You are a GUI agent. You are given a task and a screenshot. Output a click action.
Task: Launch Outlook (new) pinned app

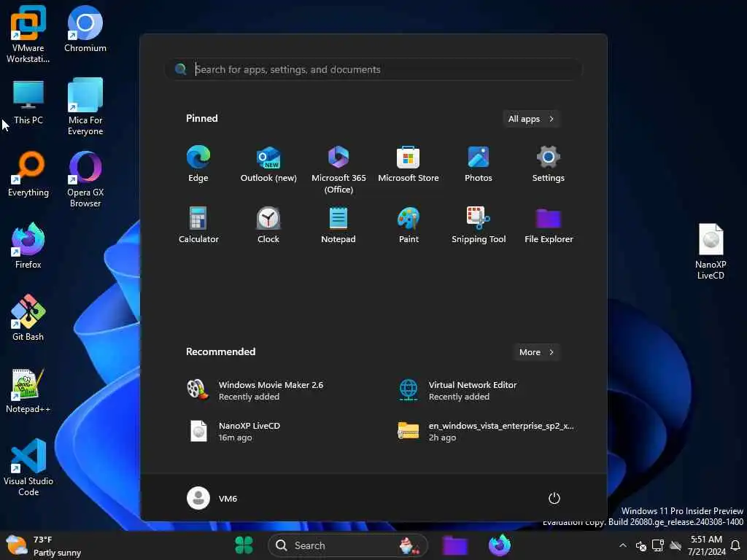coord(268,164)
